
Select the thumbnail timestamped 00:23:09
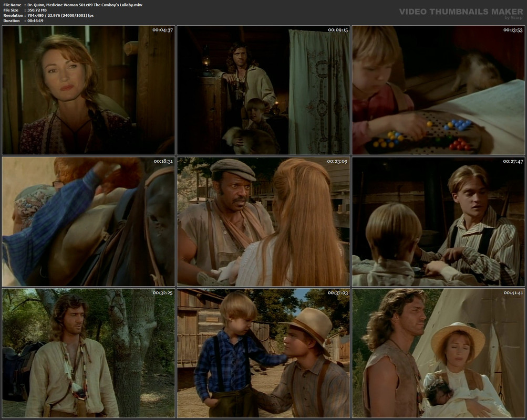click(x=264, y=222)
